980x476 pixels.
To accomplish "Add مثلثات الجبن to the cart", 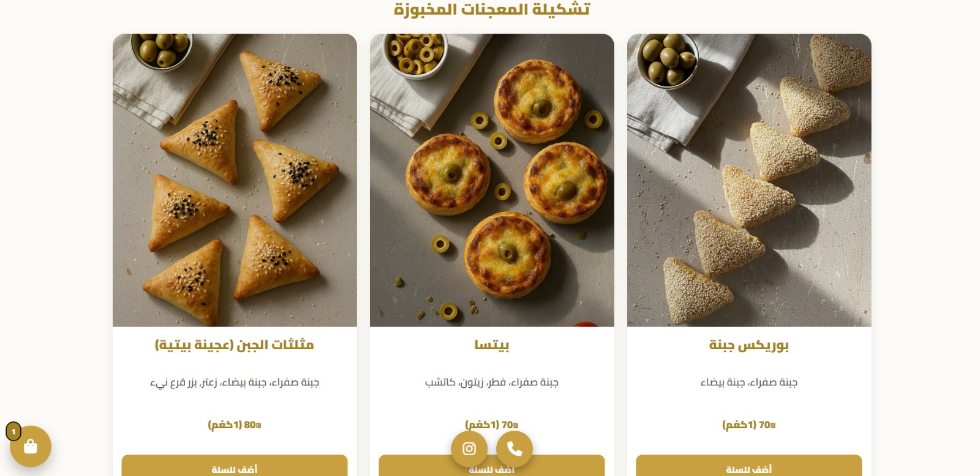I will (x=235, y=465).
